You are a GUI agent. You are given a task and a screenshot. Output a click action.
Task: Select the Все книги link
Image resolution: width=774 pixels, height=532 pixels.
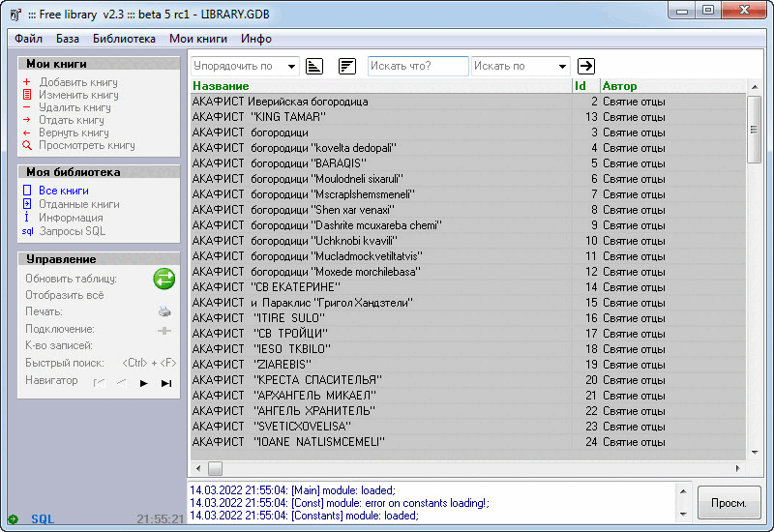[x=64, y=191]
